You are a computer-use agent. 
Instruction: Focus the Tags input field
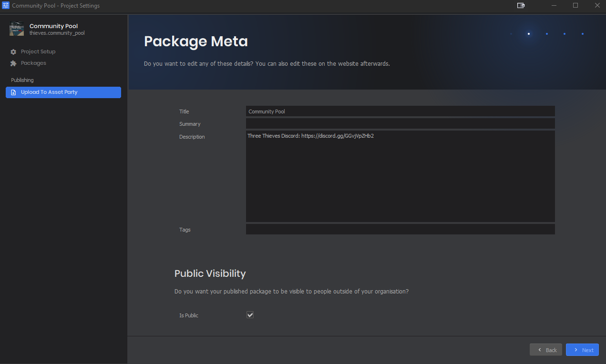point(400,230)
